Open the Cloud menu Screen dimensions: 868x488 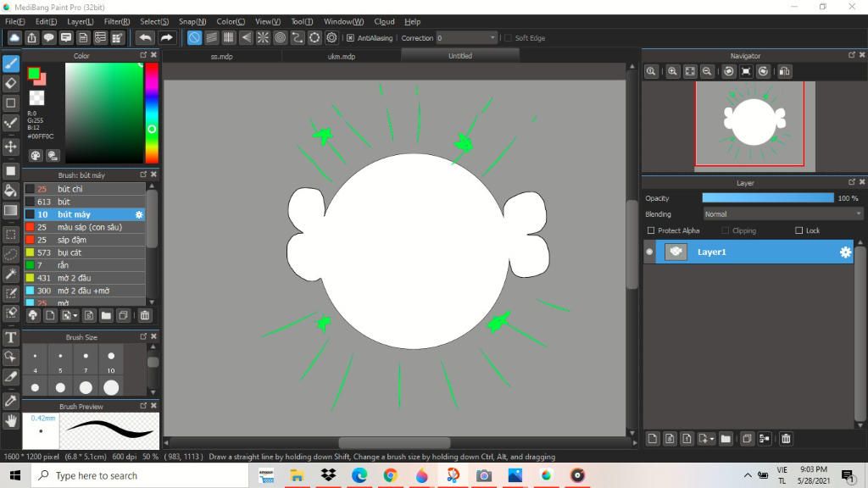point(384,21)
